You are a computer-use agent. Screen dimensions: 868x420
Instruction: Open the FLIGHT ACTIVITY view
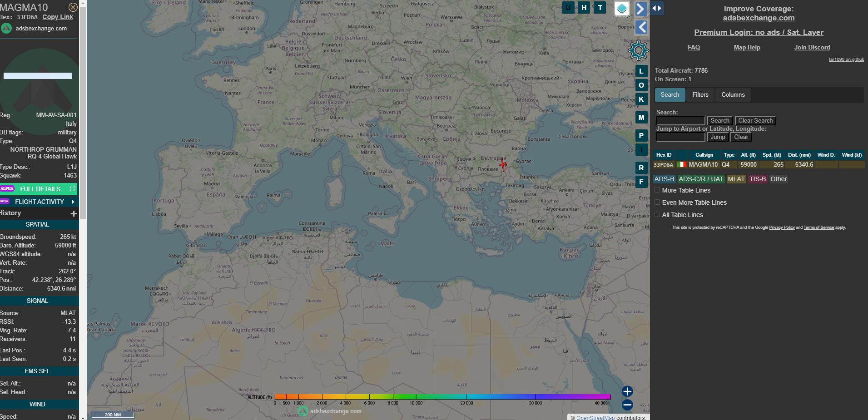point(39,202)
